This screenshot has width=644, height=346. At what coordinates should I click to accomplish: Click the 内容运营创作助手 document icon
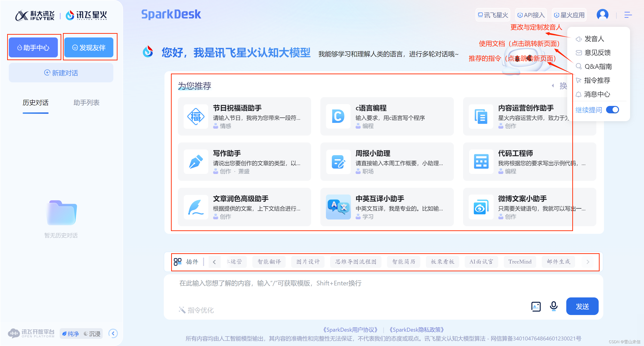pyautogui.click(x=481, y=117)
